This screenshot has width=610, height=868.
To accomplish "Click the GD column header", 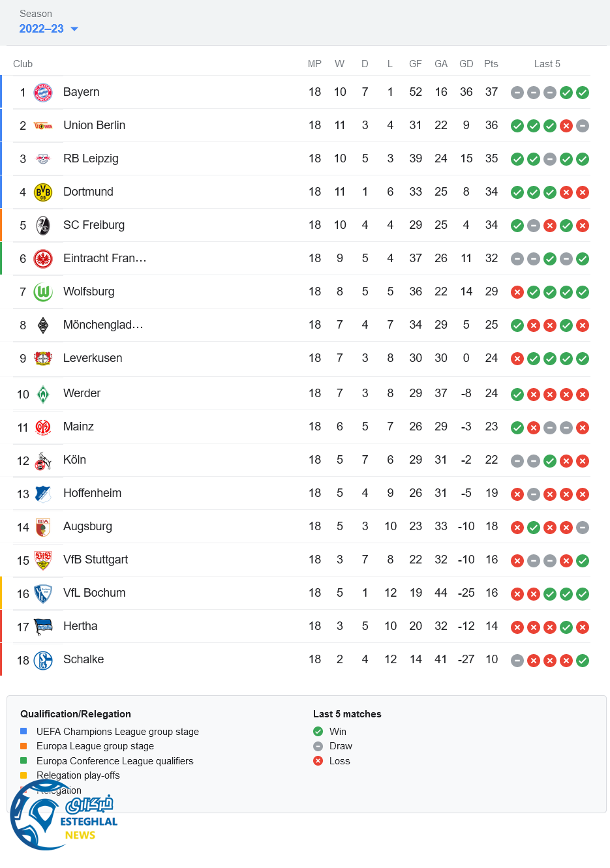I will (x=466, y=64).
